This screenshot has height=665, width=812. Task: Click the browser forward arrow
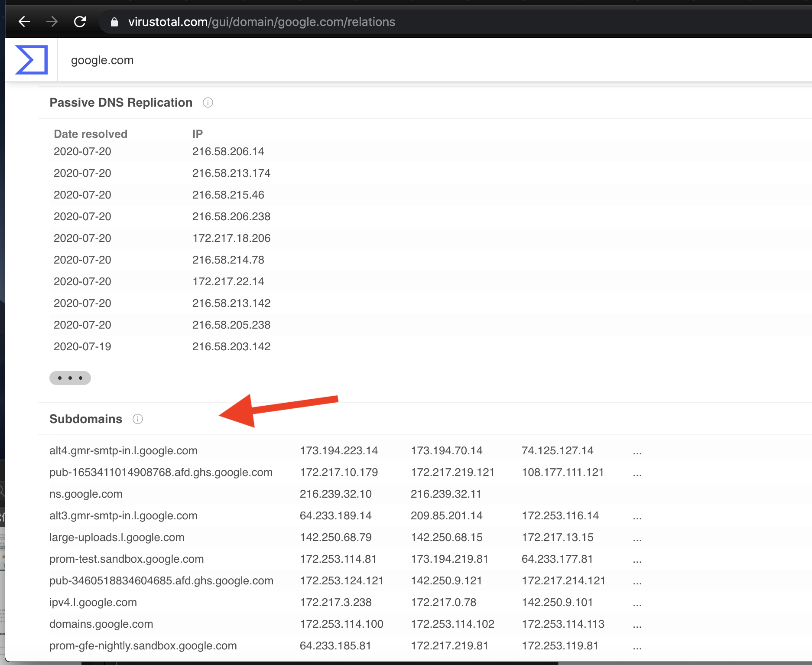point(52,22)
